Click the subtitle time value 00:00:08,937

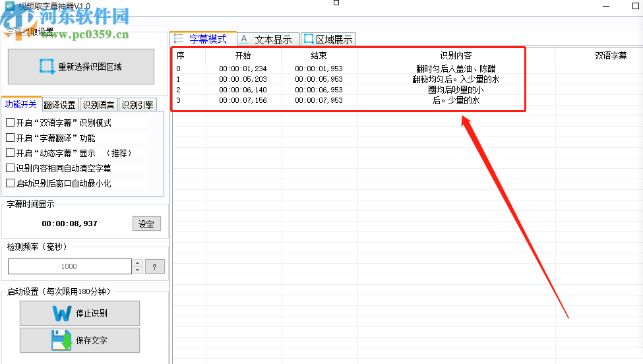pos(70,224)
